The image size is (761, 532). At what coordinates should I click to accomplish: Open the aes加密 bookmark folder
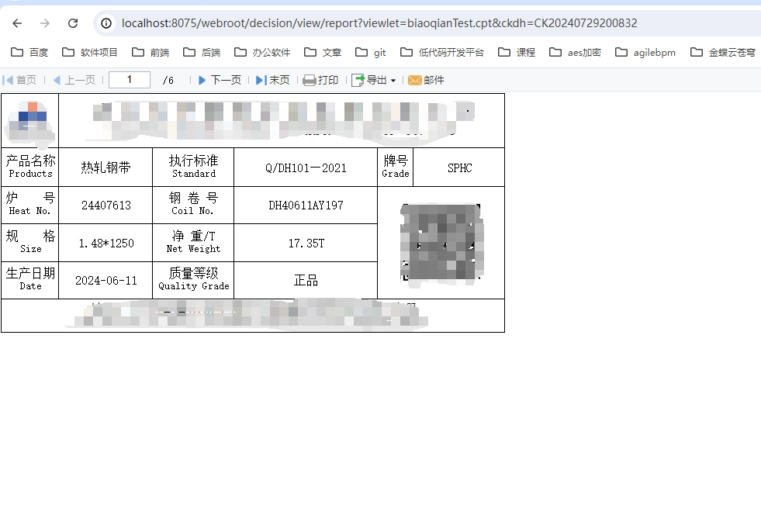click(575, 53)
